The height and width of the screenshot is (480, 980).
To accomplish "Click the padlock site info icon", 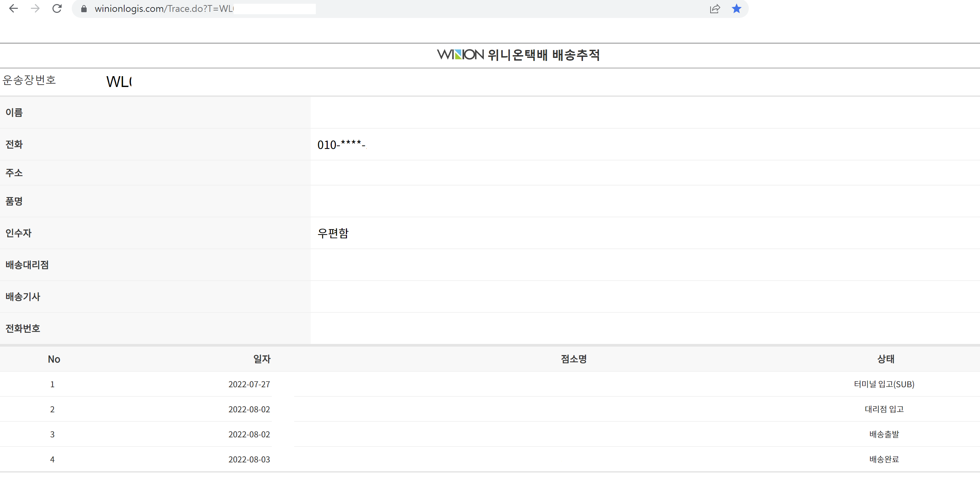I will pyautogui.click(x=84, y=9).
